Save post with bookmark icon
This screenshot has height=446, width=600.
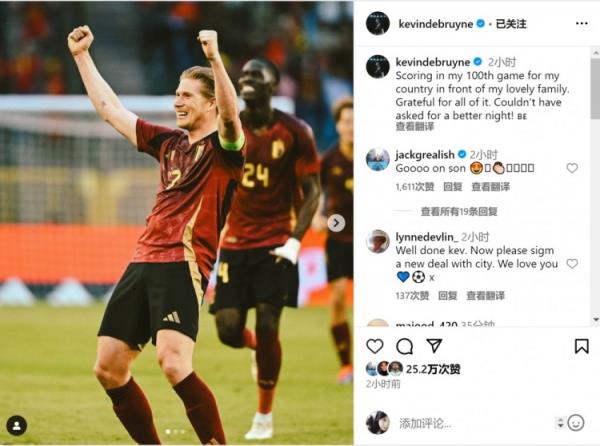tap(582, 346)
